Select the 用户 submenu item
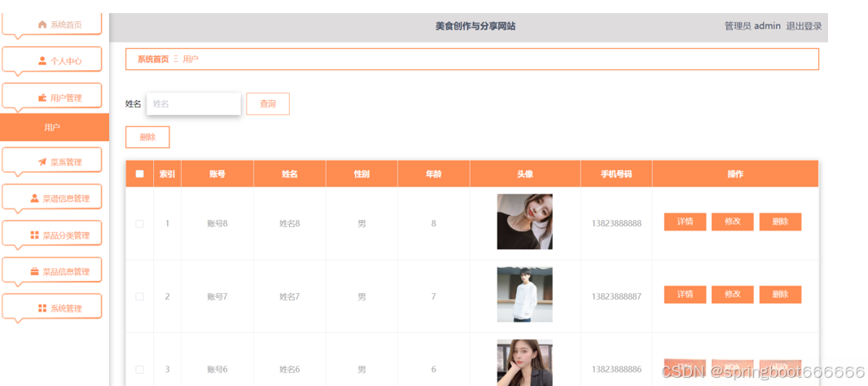Viewport: 868px width, 386px height. click(x=55, y=127)
